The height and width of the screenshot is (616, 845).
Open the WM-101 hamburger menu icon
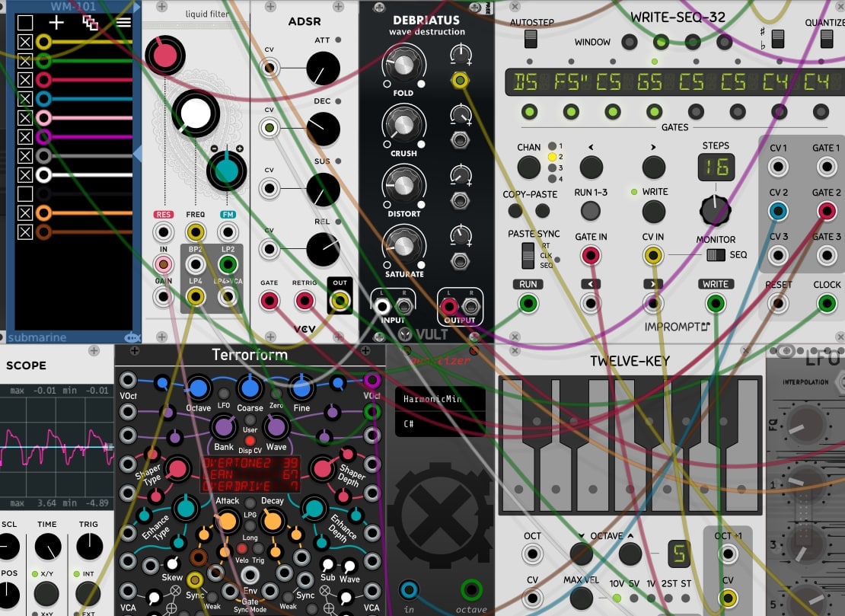(123, 23)
